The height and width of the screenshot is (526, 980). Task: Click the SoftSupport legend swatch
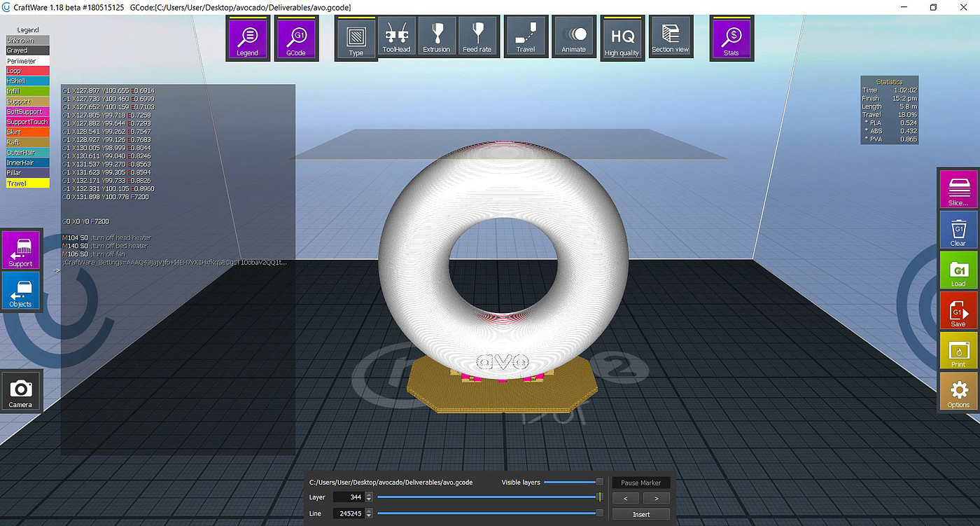click(x=28, y=111)
